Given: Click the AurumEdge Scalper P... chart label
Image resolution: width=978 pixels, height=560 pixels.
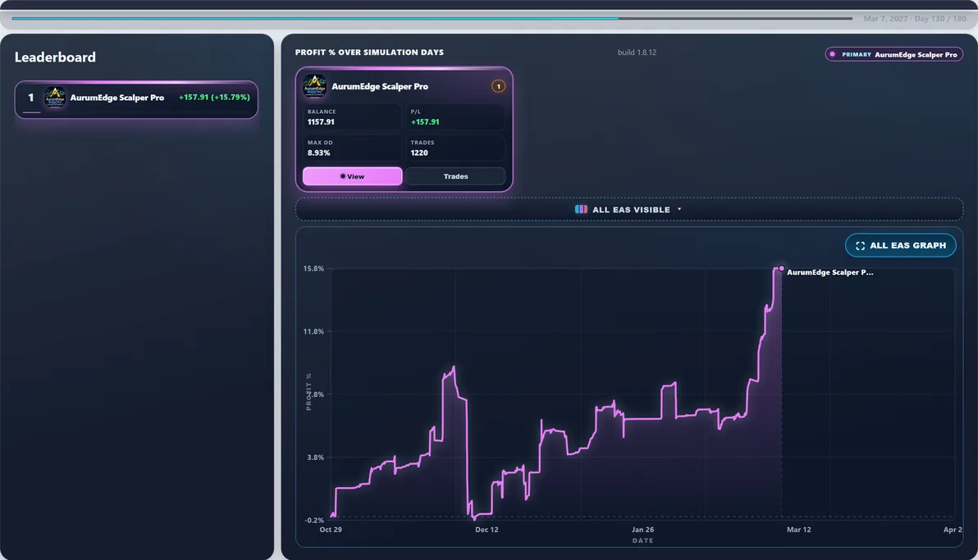Looking at the screenshot, I should [829, 272].
